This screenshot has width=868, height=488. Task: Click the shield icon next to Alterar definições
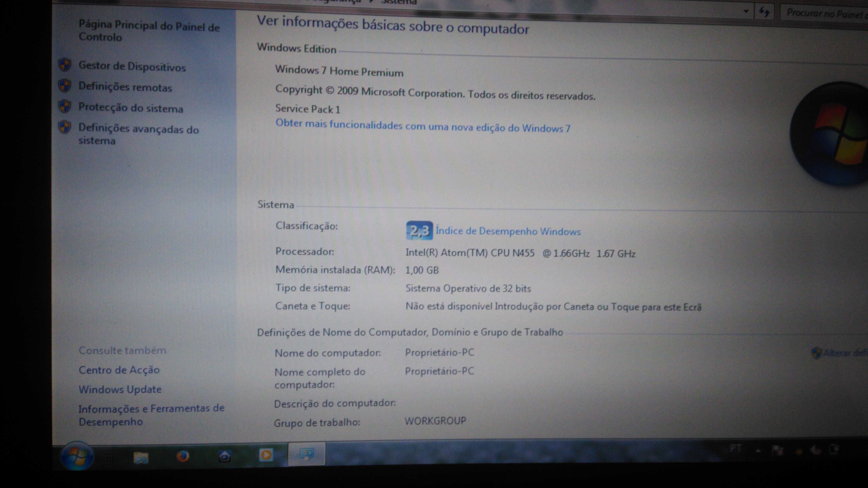816,353
